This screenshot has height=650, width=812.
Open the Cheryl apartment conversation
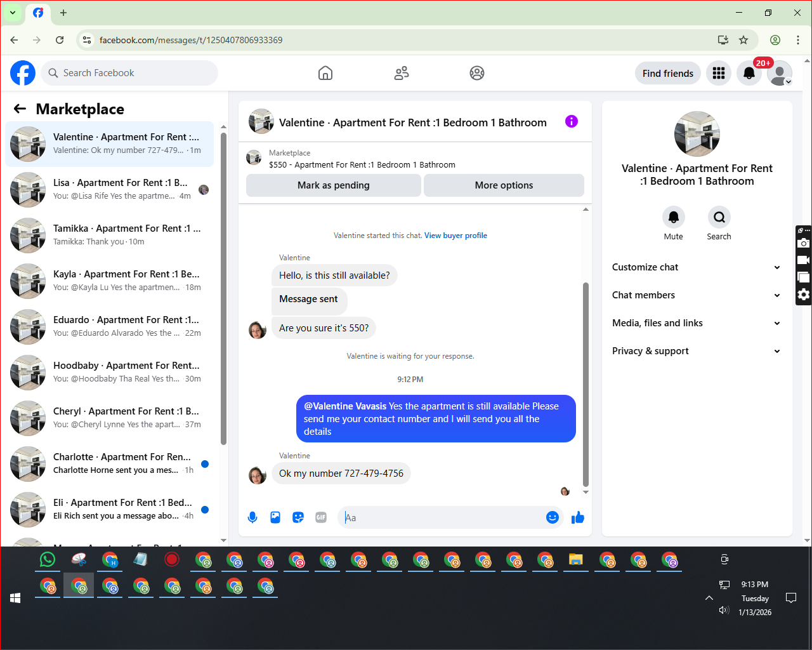click(x=110, y=418)
